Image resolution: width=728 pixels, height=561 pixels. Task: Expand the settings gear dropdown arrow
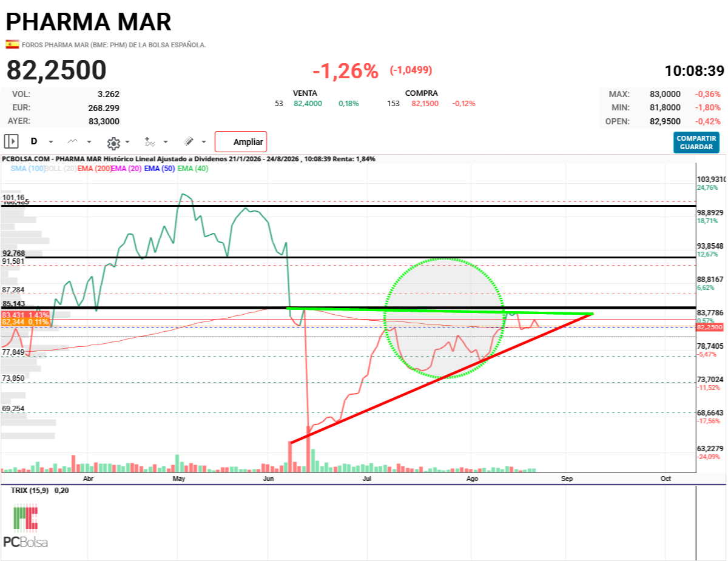(x=127, y=143)
